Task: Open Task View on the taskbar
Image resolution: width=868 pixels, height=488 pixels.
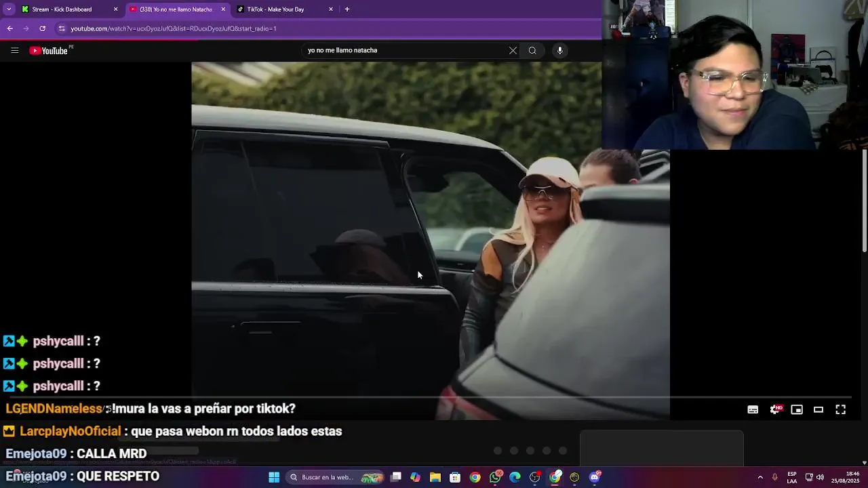Action: point(396,477)
